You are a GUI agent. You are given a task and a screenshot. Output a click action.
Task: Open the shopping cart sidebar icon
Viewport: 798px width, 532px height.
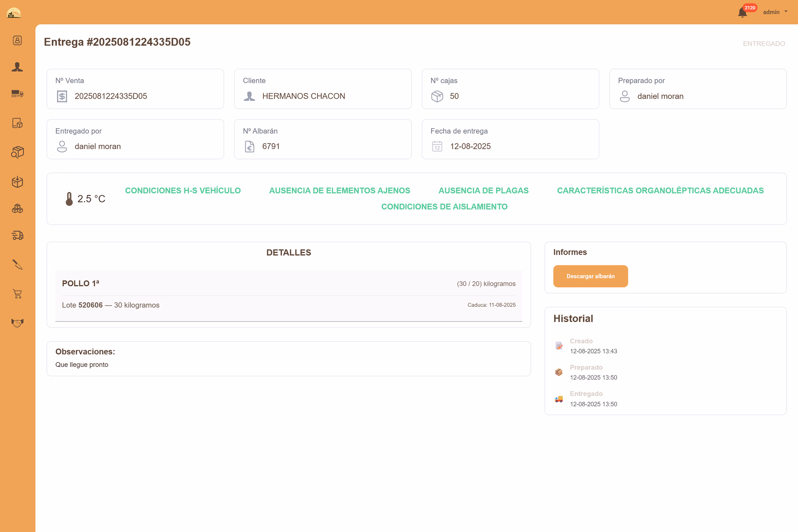(x=17, y=294)
